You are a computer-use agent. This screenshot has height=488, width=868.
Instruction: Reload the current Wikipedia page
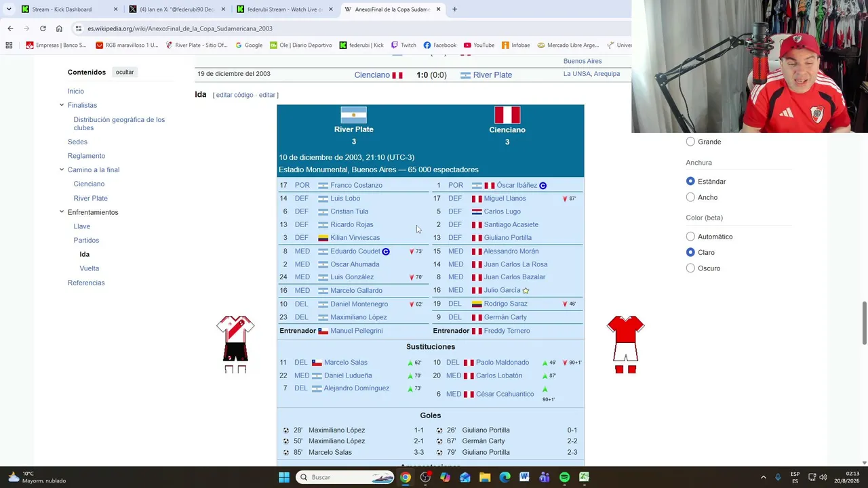pos(43,28)
